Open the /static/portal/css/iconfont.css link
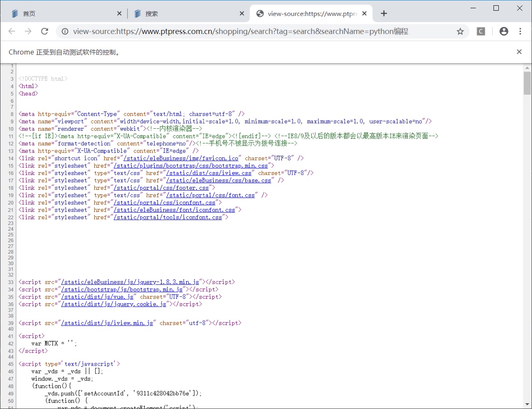Screen dimensions: 532x409 tap(165, 203)
